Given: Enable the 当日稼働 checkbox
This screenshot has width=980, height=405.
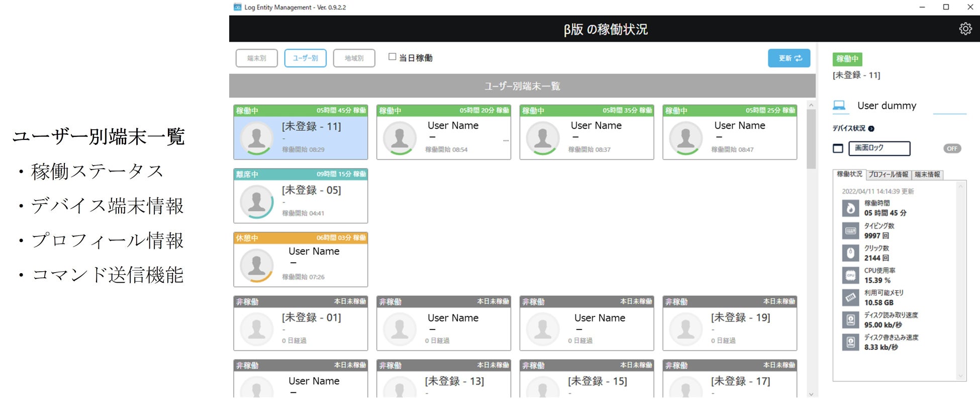Looking at the screenshot, I should [x=392, y=57].
